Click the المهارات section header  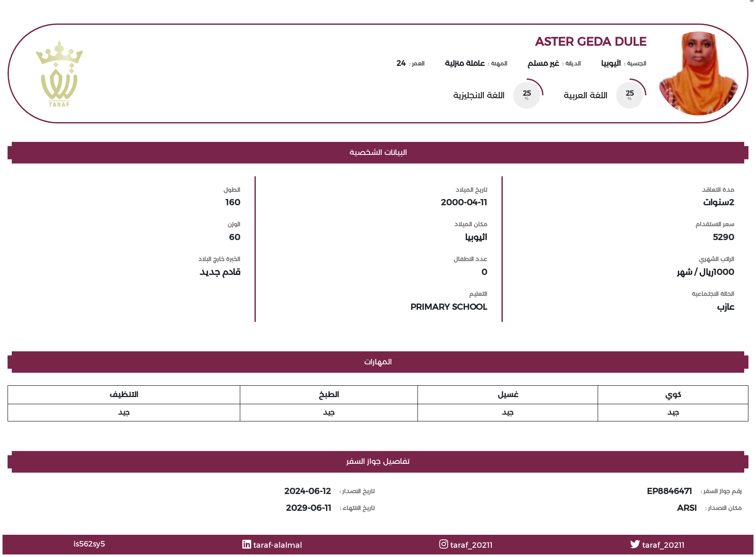(378, 362)
